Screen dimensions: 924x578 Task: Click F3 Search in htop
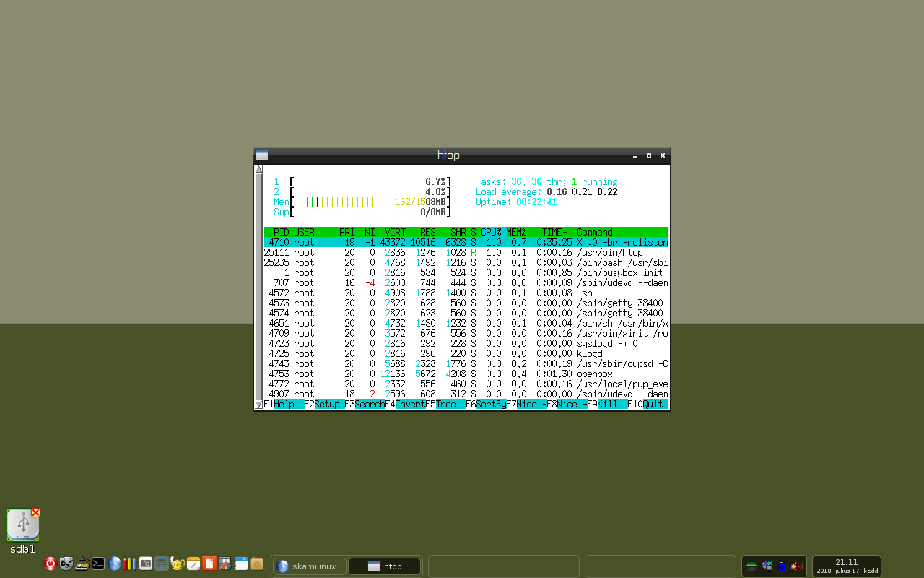point(365,405)
